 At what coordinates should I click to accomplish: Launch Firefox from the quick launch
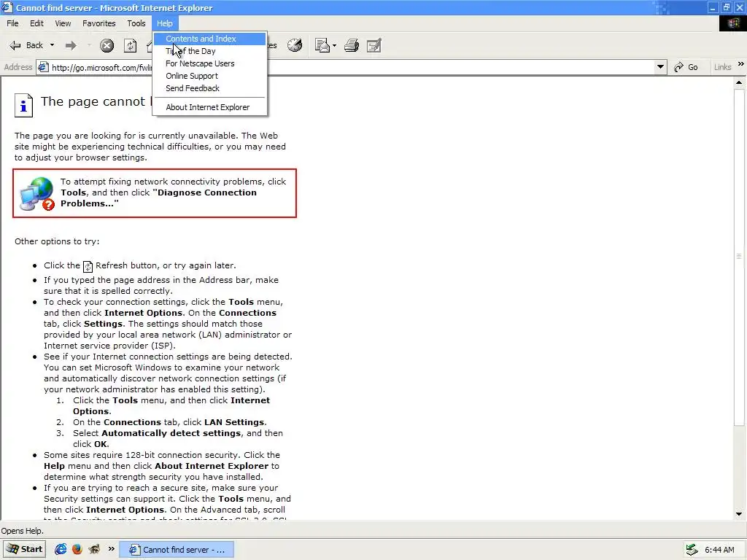[x=77, y=549]
